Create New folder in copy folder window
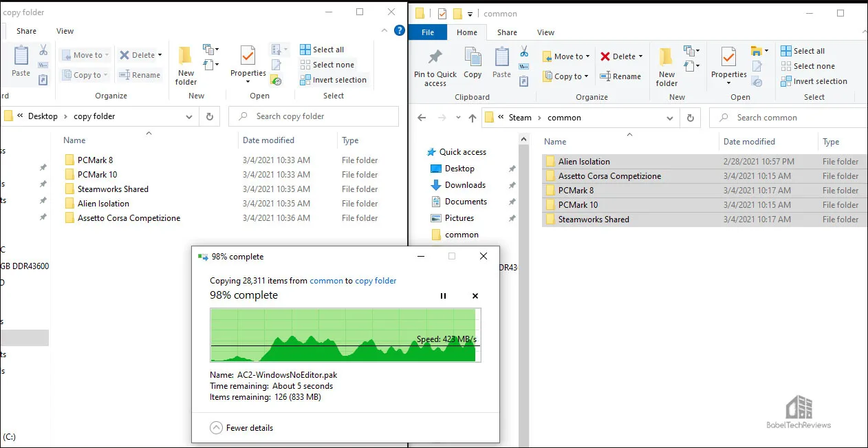Viewport: 868px width, 448px height. [186, 65]
